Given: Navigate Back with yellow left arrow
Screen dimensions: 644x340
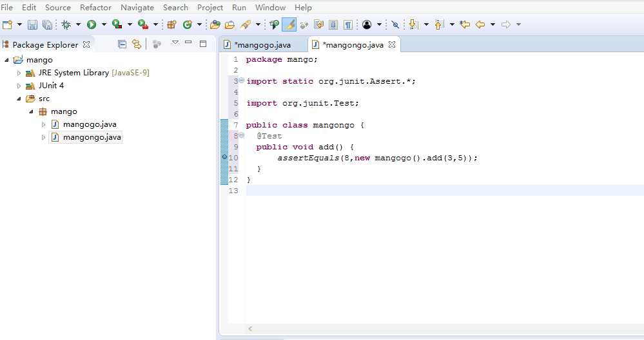Looking at the screenshot, I should (x=480, y=24).
